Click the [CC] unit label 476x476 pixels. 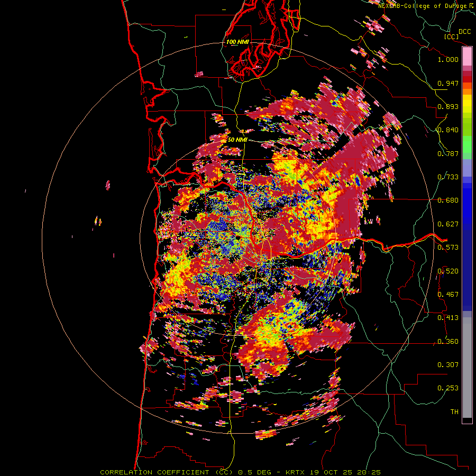point(451,36)
